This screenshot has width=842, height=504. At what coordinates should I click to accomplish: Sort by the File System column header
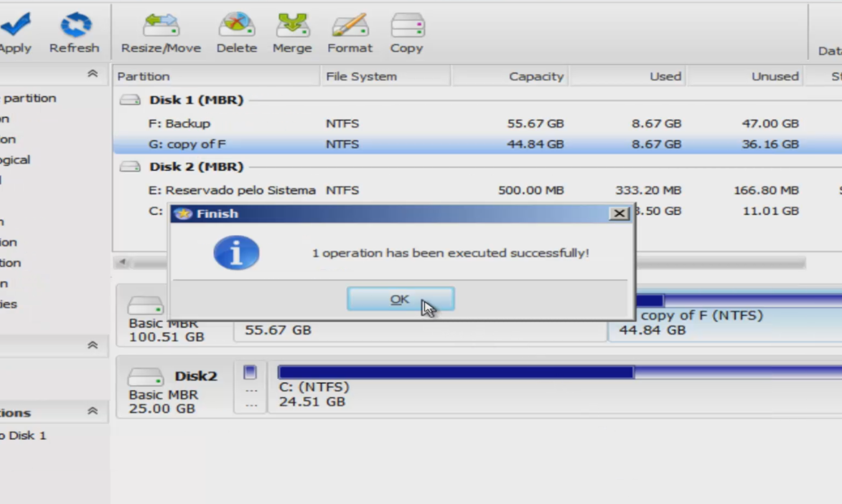pos(386,77)
